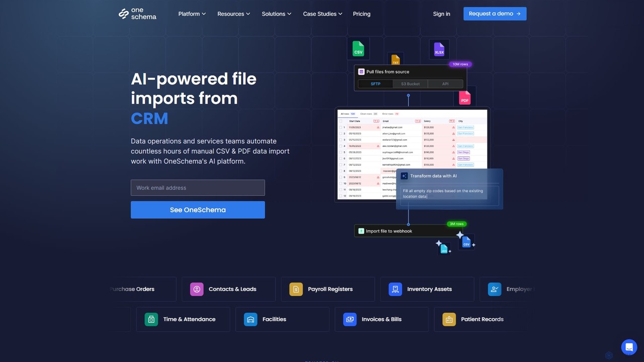644x362 pixels.
Task: Switch to the Error rows tab
Action: click(390, 114)
